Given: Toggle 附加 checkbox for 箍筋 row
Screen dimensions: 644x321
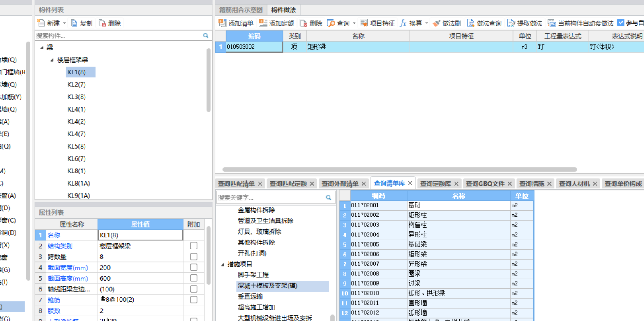Looking at the screenshot, I should [194, 300].
